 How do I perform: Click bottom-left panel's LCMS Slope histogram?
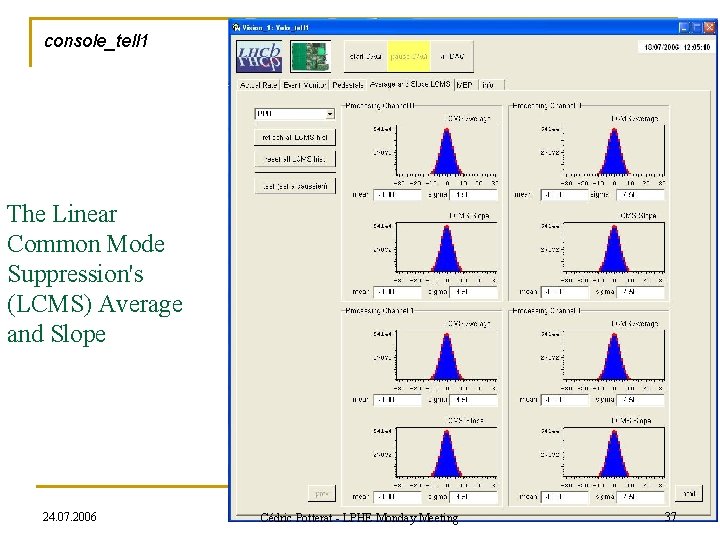point(446,452)
